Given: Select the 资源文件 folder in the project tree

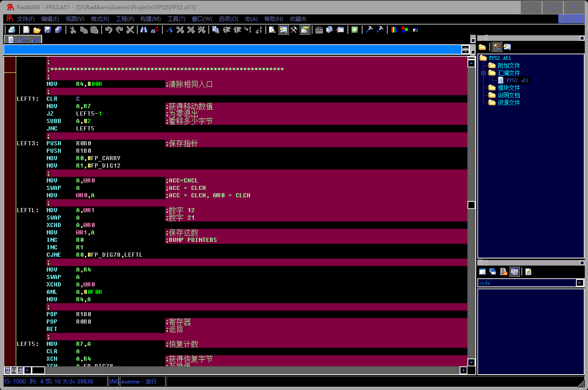Looking at the screenshot, I should 509,103.
